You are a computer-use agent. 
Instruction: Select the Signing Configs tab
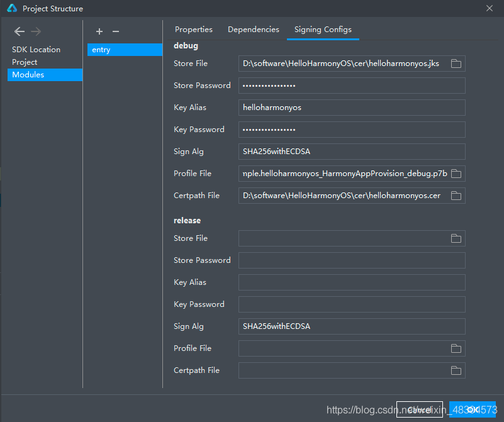323,30
